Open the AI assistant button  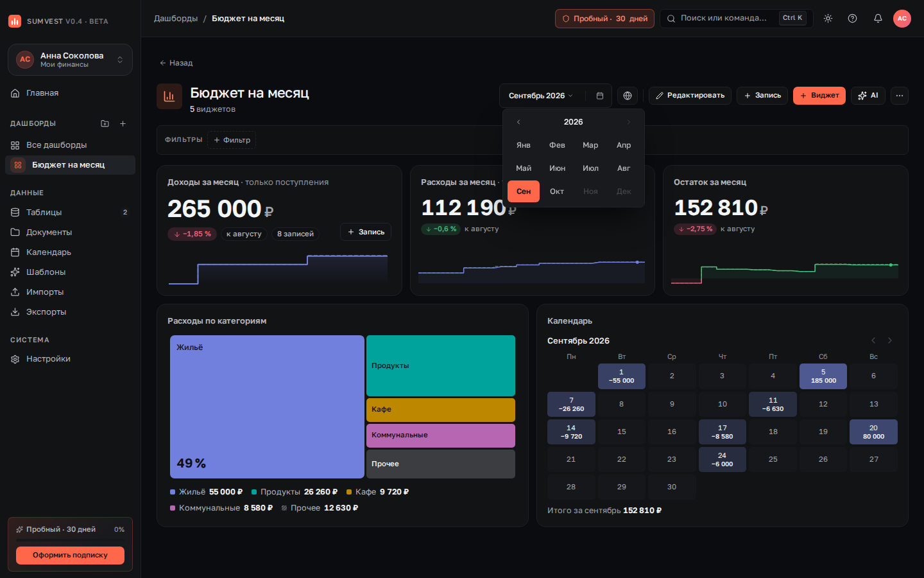pos(868,96)
